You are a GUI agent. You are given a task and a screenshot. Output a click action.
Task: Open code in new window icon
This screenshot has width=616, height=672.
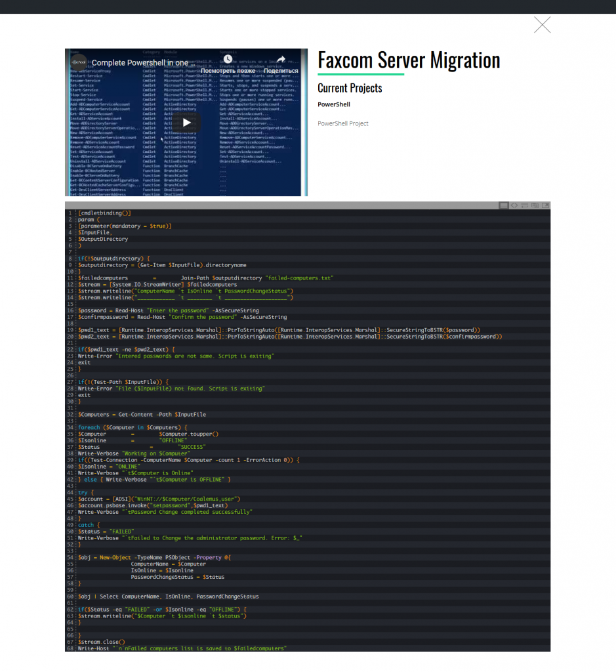coord(545,205)
